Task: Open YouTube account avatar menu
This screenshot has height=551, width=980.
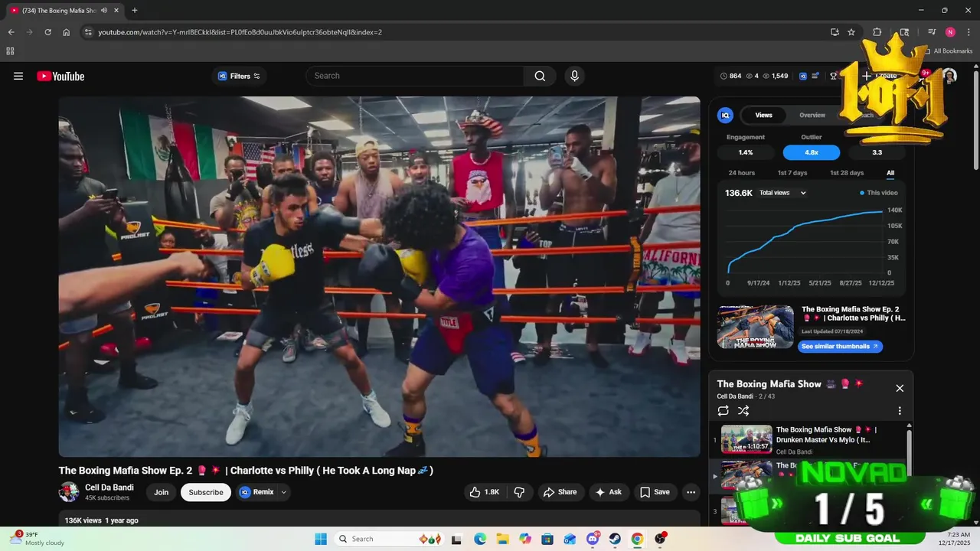Action: pyautogui.click(x=949, y=76)
